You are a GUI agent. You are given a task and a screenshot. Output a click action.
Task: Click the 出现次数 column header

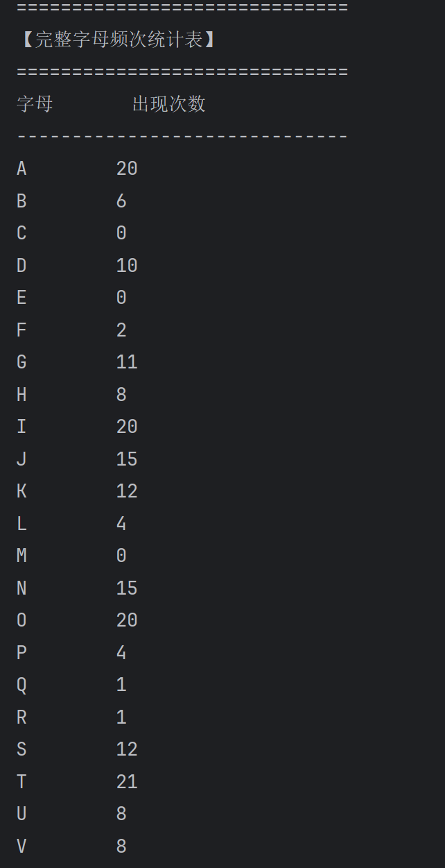click(x=169, y=104)
